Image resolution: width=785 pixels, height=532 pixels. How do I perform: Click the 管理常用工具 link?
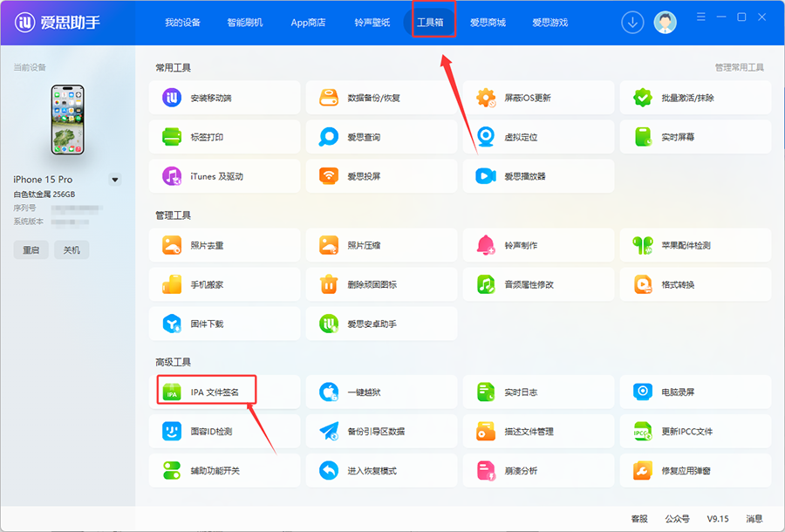tap(739, 67)
